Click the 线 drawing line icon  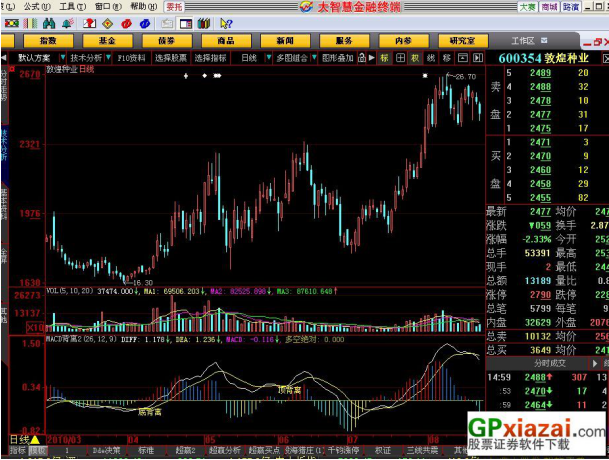(431, 58)
